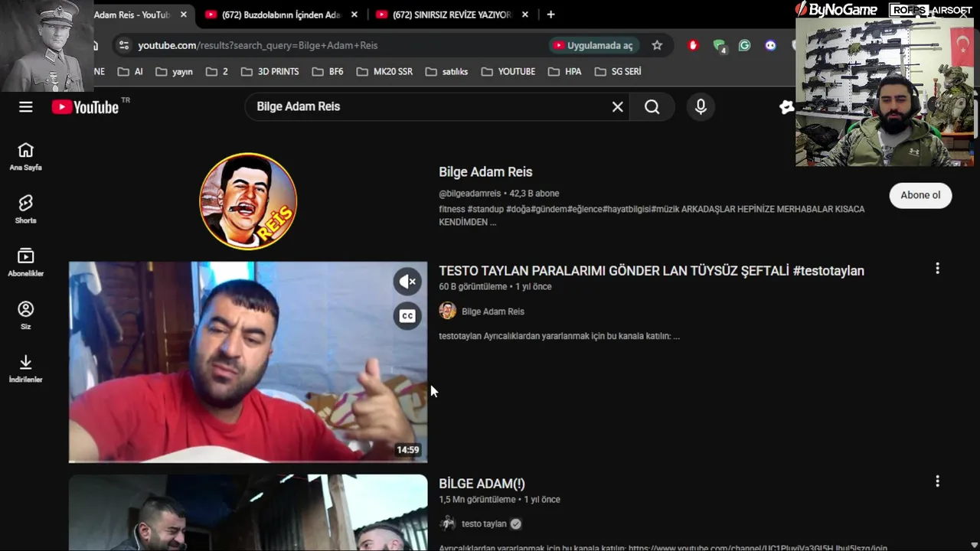Open the bookmarks folder named 2
Viewport: 980px width, 551px height.
[x=217, y=71]
